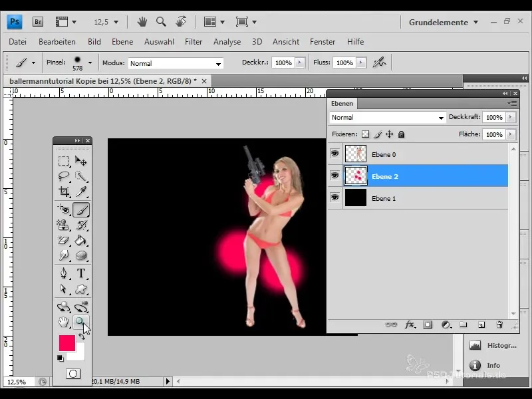Hide the Ebene 0 layer
Viewport: 532px width, 399px height.
tap(335, 154)
